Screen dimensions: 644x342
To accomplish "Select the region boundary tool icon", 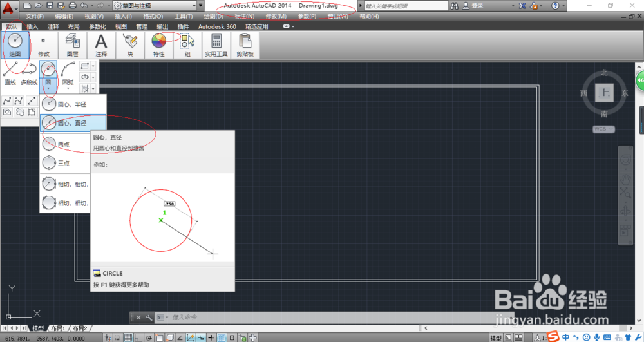I will pos(7,112).
